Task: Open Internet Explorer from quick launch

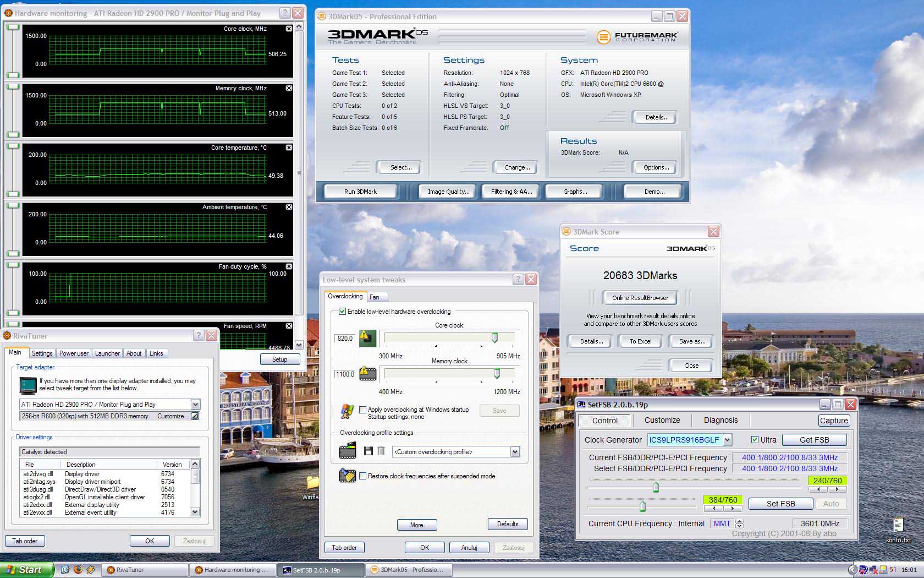Action: [65, 570]
